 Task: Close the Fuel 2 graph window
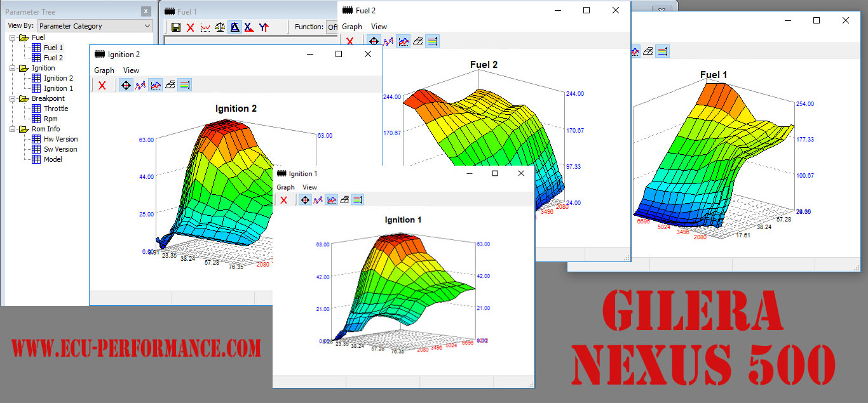(x=616, y=10)
